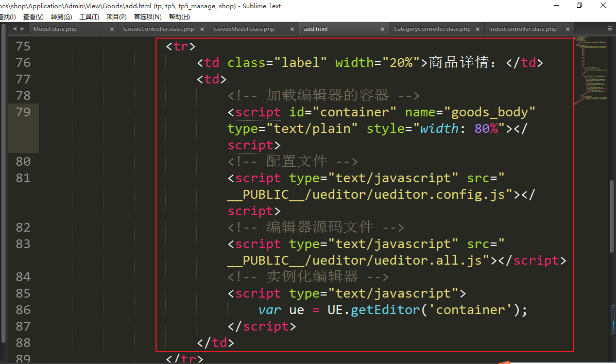Close the GoodsModel.class.php tab
Screen dimensions: 616x364
pyautogui.click(x=292, y=29)
